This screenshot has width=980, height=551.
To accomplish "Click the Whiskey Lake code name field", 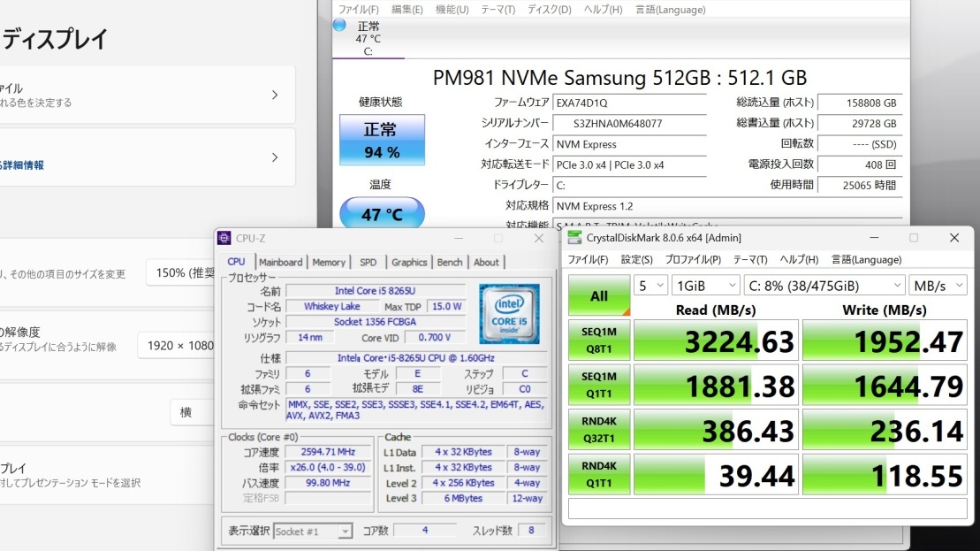I will (x=332, y=307).
